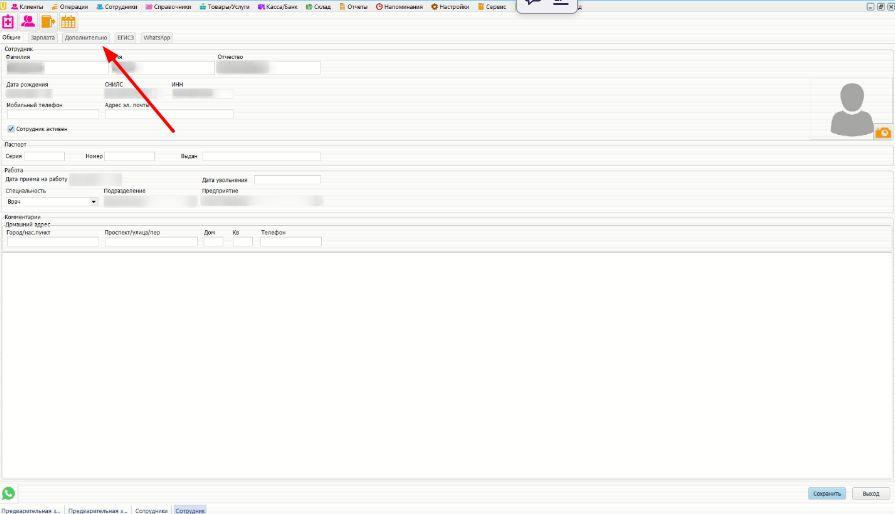The image size is (895, 514).
Task: Switch to the Дополнительно tab
Action: point(86,37)
